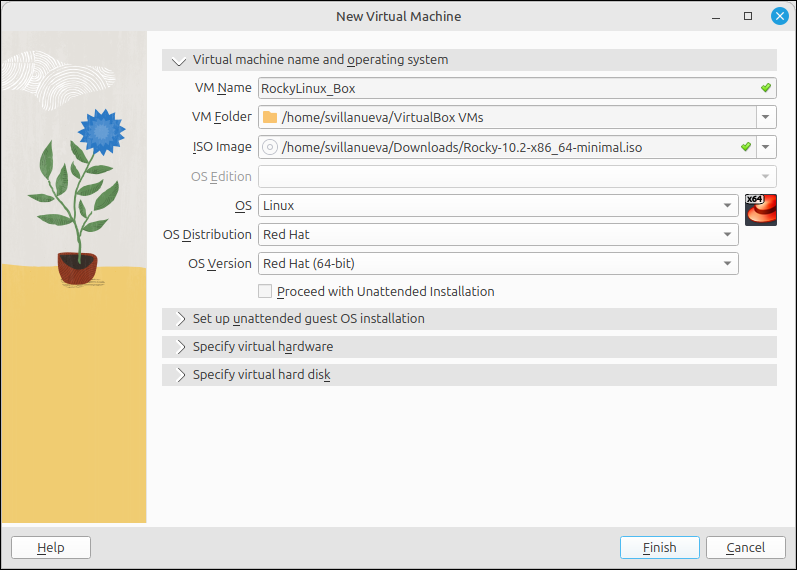Click the Finish button

(x=659, y=548)
